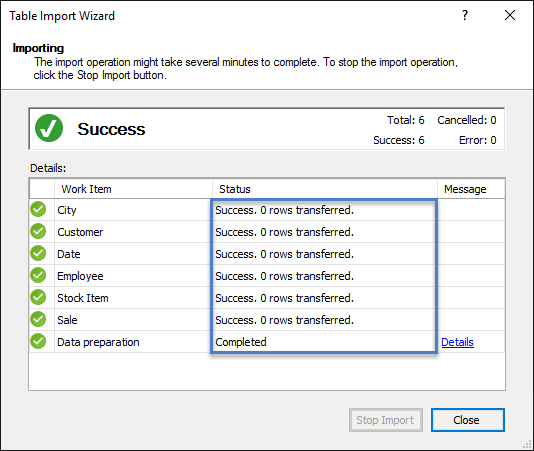Click the green check icon beside Employee
Image resolution: width=534 pixels, height=451 pixels.
tap(38, 275)
